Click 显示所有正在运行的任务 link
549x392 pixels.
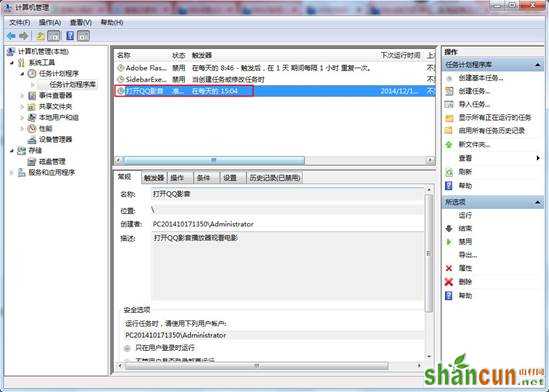(495, 117)
